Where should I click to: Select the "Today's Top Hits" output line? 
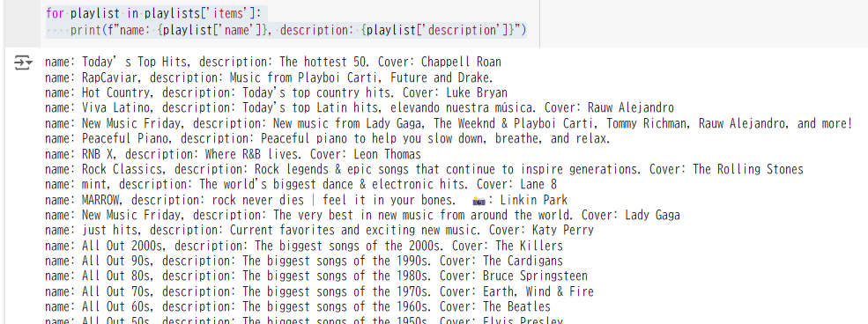[x=273, y=62]
